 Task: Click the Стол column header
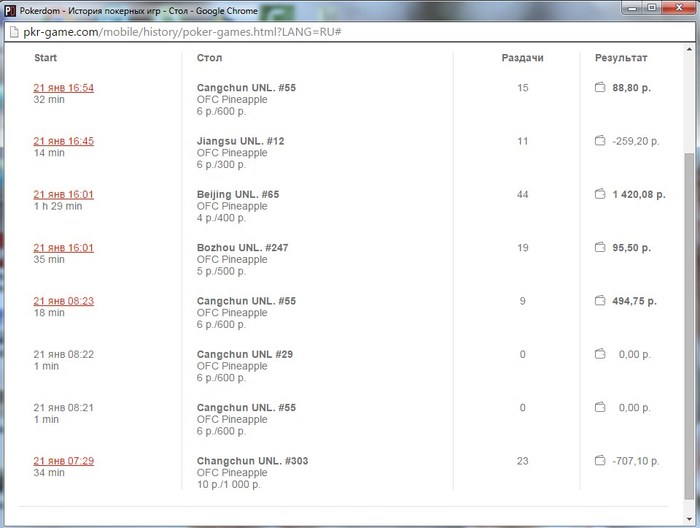[x=209, y=58]
